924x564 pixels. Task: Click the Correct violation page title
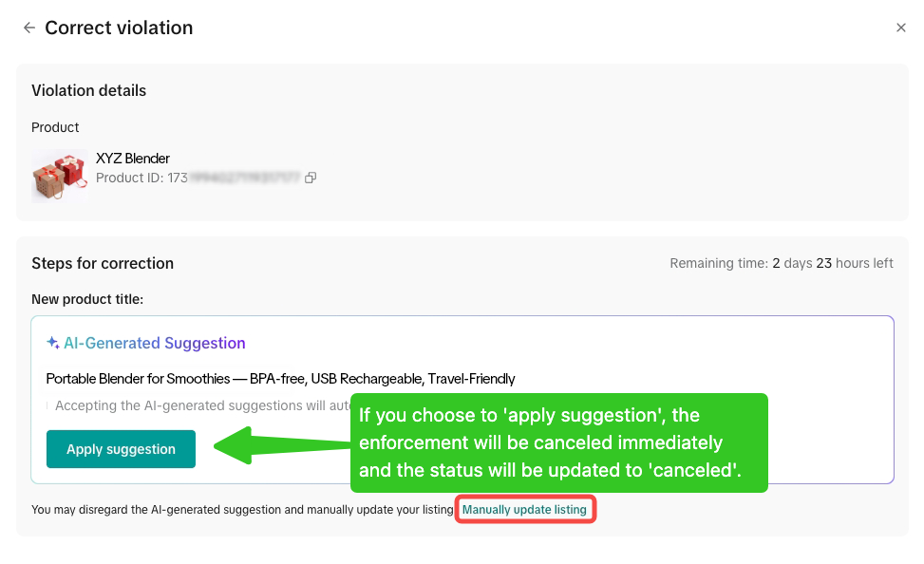click(119, 28)
